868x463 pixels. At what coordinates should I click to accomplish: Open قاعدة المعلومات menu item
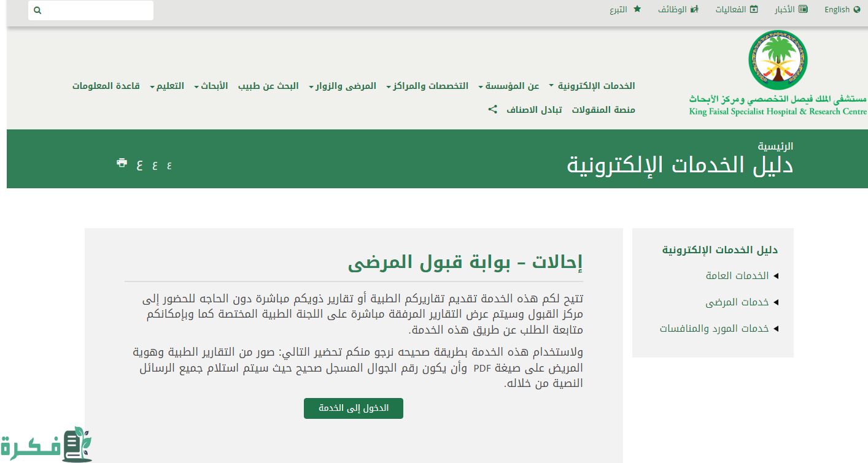pyautogui.click(x=106, y=86)
